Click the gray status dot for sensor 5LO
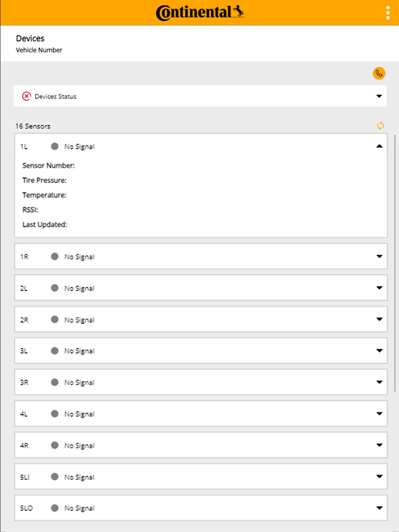This screenshot has height=532, width=399. click(x=55, y=508)
